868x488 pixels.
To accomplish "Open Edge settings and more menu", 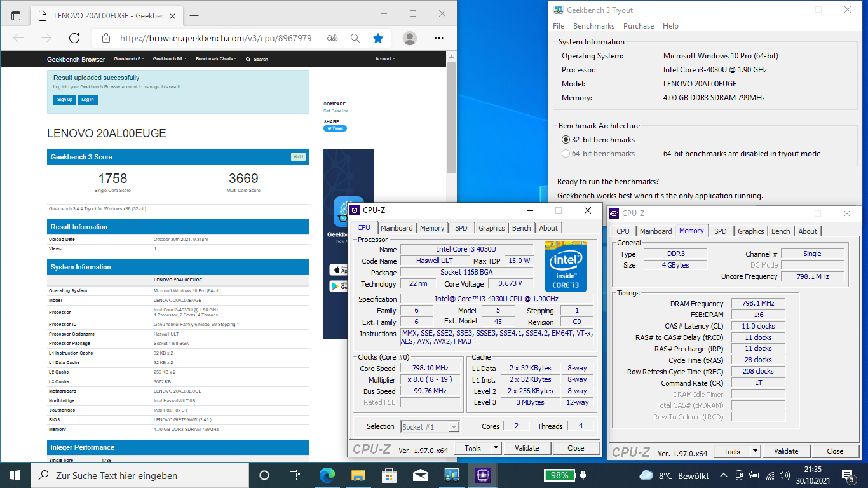I will click(438, 38).
